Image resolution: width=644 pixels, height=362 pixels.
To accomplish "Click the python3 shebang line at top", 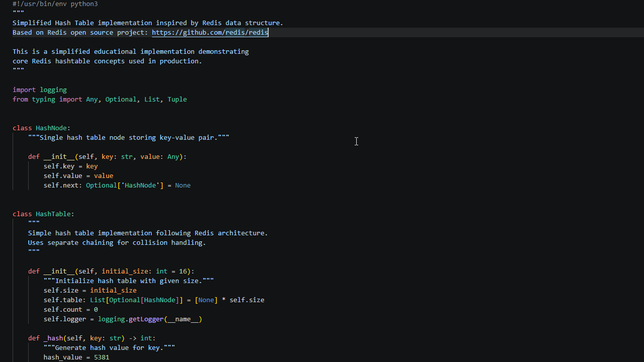I will pyautogui.click(x=55, y=4).
